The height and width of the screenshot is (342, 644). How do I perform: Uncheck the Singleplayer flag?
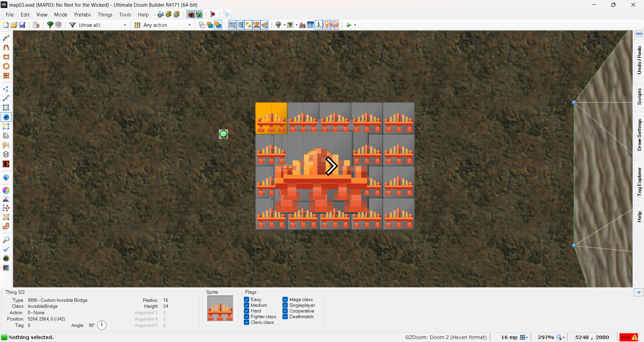click(x=285, y=305)
